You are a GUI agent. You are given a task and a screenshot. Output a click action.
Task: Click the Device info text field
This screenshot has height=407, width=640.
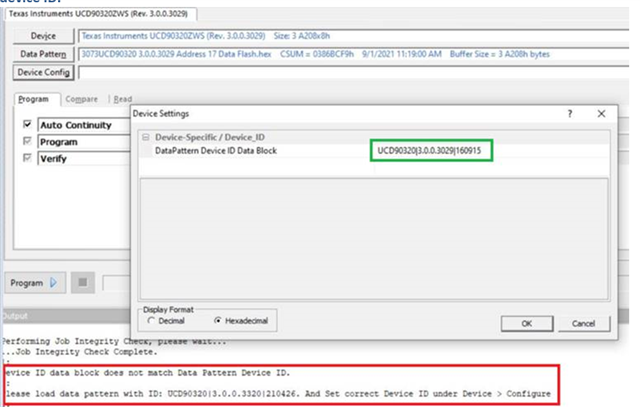[x=353, y=36]
